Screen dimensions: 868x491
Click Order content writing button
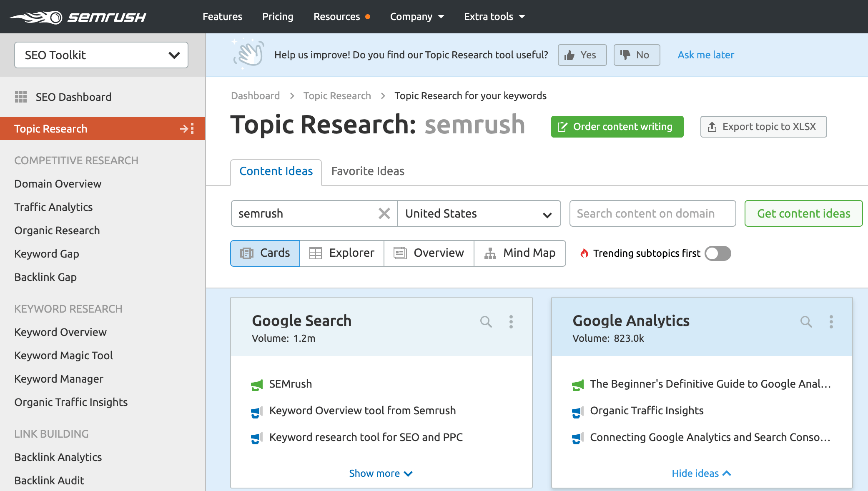[617, 127]
